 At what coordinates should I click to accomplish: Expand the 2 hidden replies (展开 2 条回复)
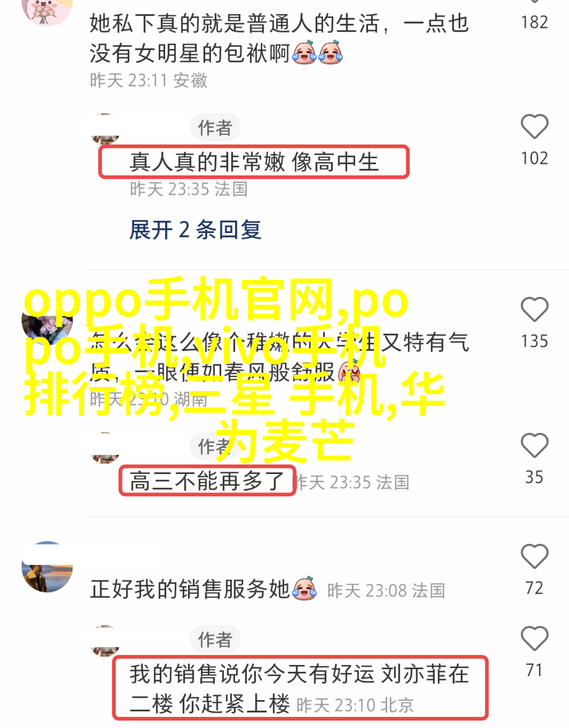pos(195,230)
